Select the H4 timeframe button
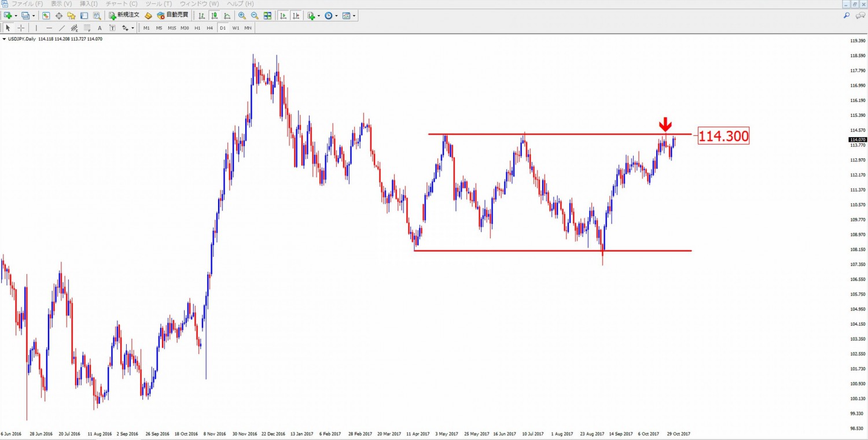Viewport: 868px width, 440px height. [209, 28]
